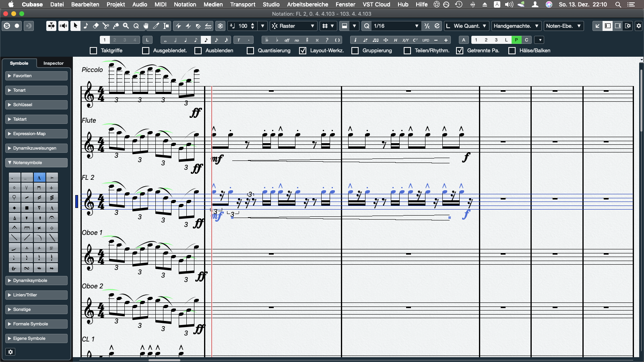The image size is (644, 362).
Task: Pick the staccato dot symbol in Notensymbole
Action: (14, 177)
